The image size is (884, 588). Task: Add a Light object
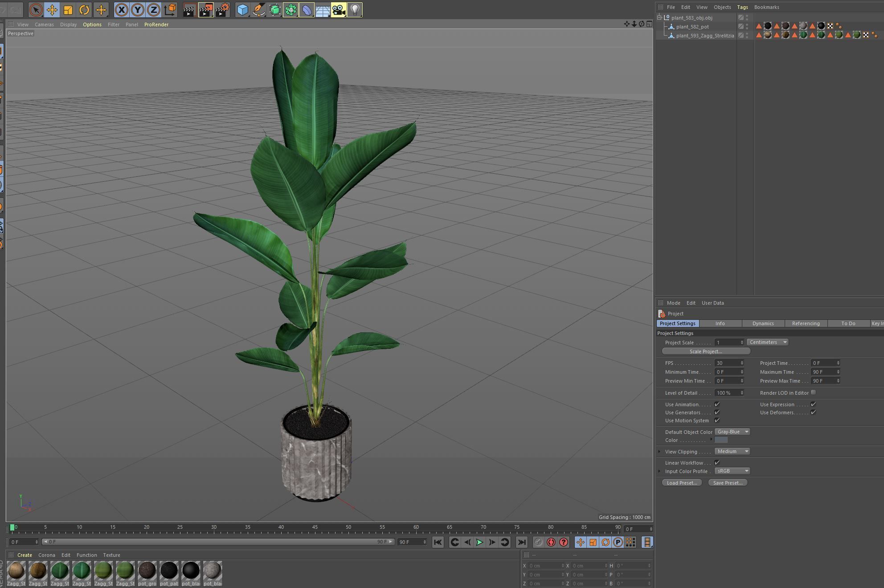355,10
